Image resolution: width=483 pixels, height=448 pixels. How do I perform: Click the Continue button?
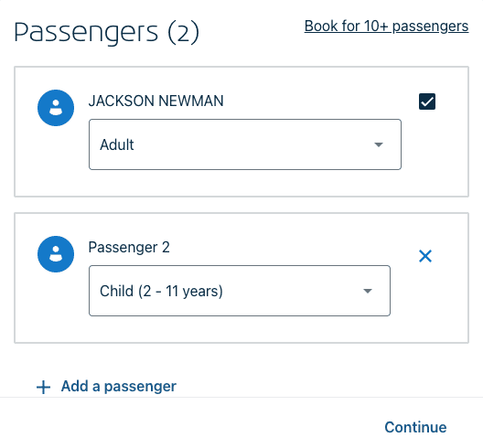(415, 427)
